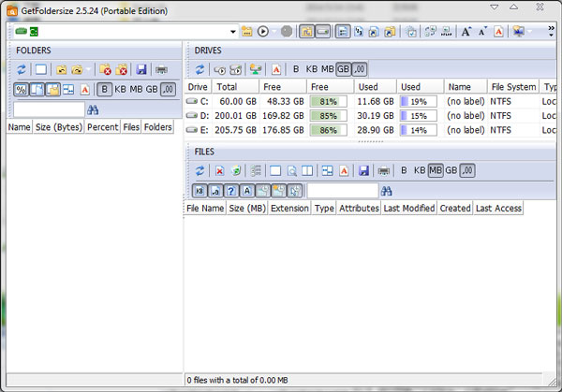Click the 15% used space bar for D:
This screenshot has height=392, width=562.
point(419,116)
